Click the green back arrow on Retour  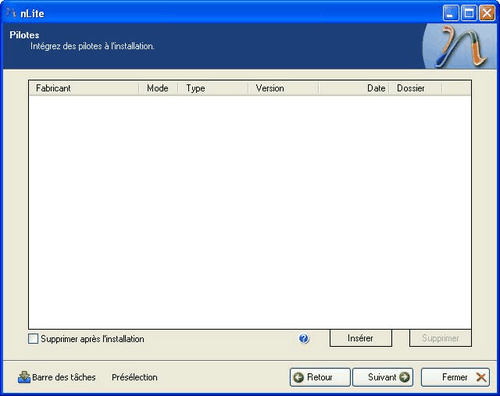299,377
